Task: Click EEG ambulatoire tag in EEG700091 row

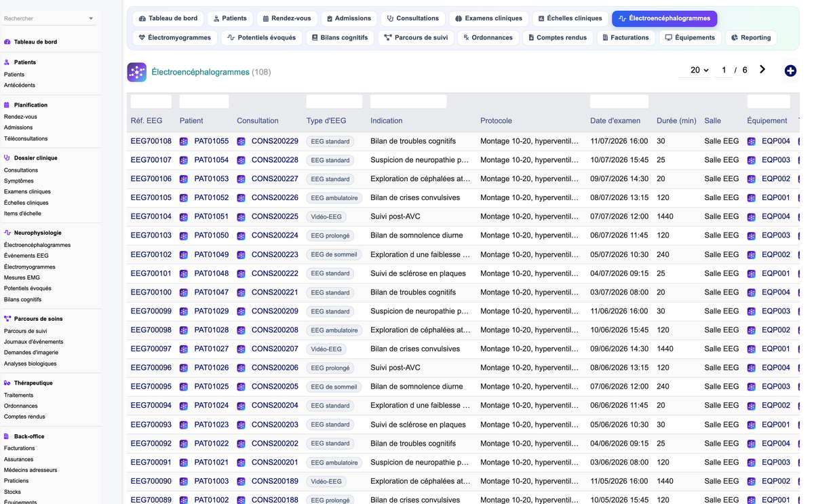Action: (x=334, y=463)
